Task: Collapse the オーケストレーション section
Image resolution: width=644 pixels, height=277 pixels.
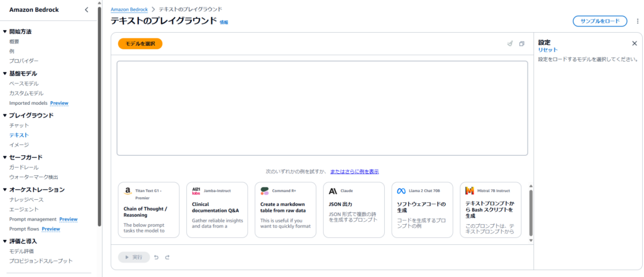Action: pos(5,189)
